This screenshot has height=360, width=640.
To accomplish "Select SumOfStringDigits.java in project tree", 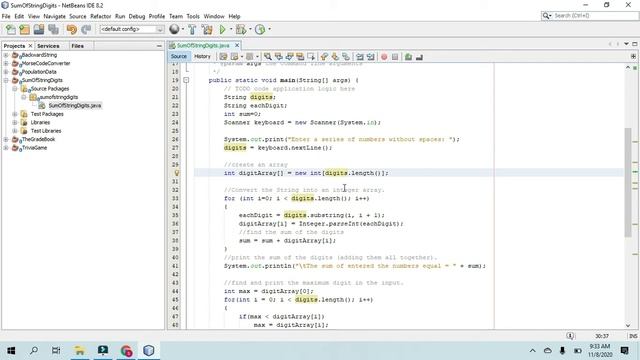I will (75, 106).
